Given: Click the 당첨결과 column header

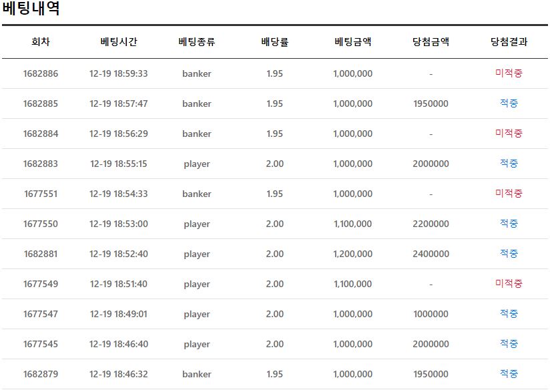Looking at the screenshot, I should point(509,41).
